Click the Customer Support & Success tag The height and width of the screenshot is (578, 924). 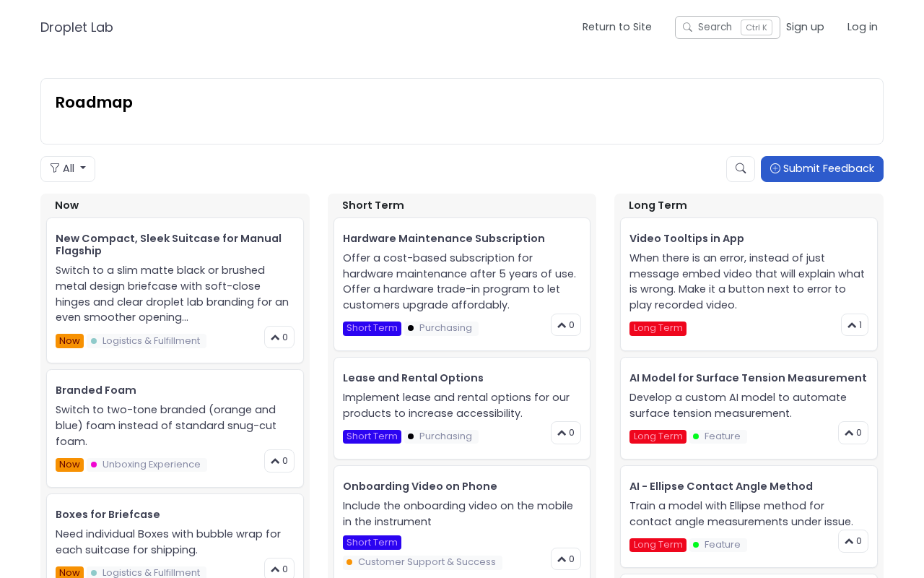pyautogui.click(x=426, y=562)
